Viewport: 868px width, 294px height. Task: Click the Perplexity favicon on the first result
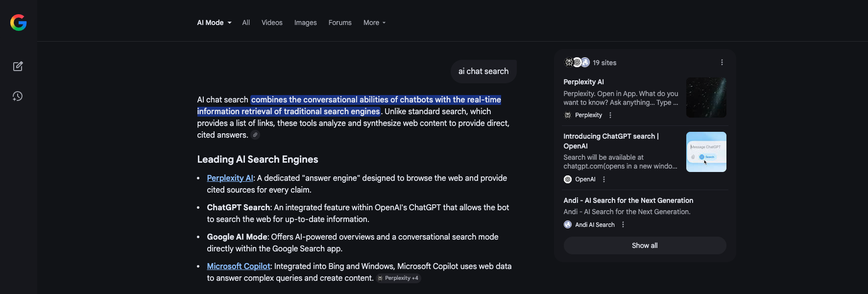(567, 115)
